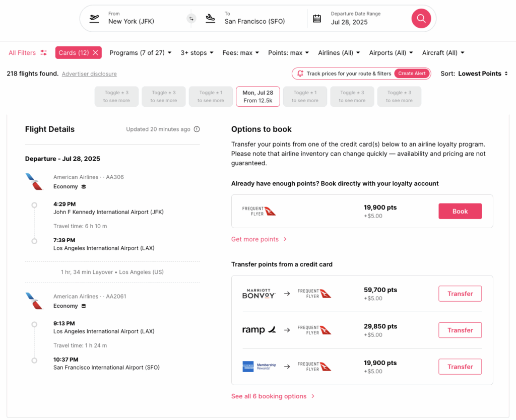Open See all 6 booking options

(x=273, y=396)
